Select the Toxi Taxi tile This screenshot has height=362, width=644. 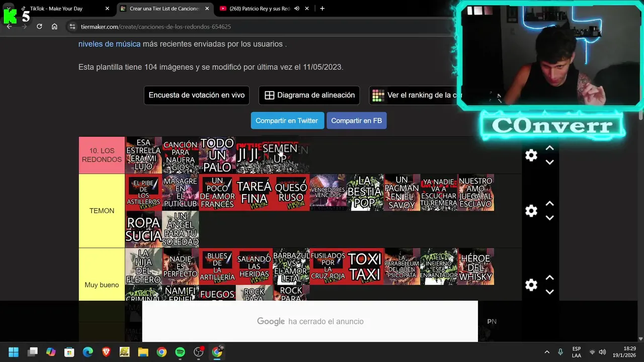click(365, 266)
